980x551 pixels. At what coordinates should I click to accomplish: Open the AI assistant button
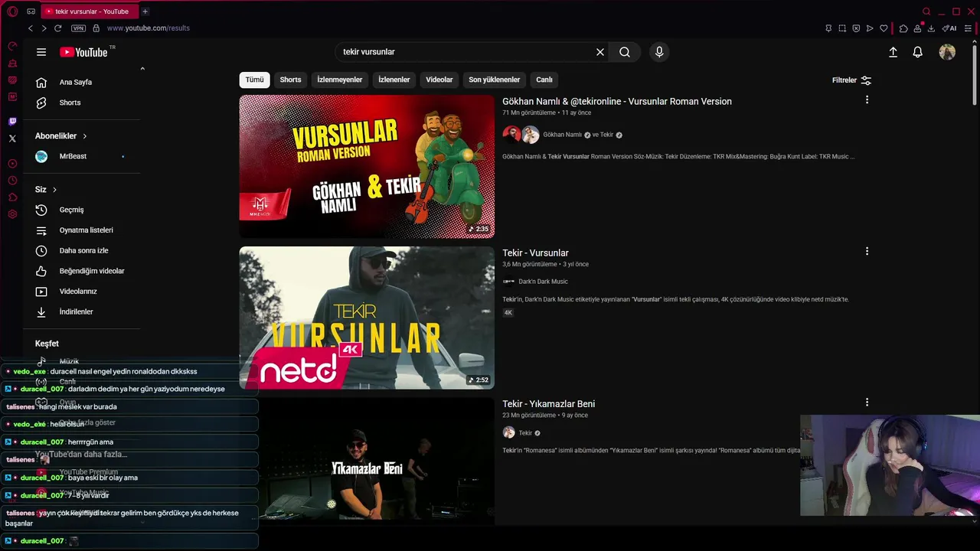[949, 28]
